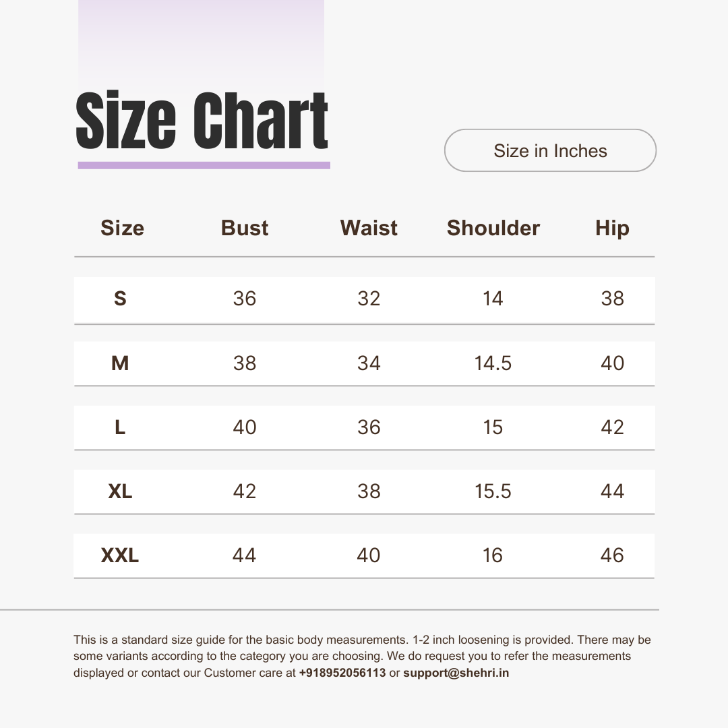This screenshot has width=728, height=728.
Task: Click hip value 46 in XXL row
Action: click(x=612, y=555)
